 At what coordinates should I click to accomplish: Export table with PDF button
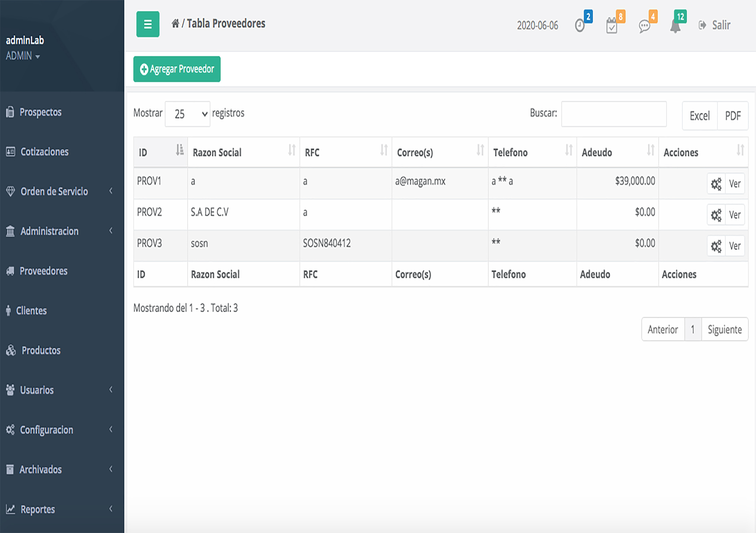tap(733, 116)
